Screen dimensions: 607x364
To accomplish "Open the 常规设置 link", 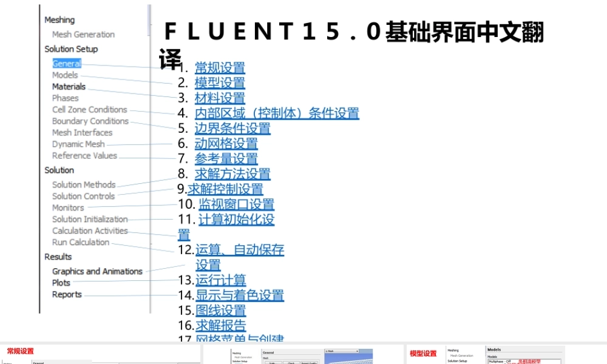I will 220,68.
